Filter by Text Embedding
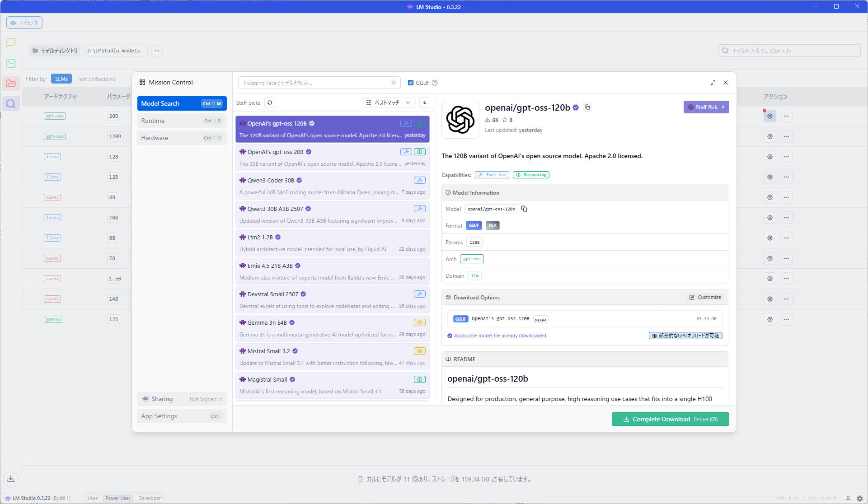Screen dimensions: 868x504 pos(96,79)
